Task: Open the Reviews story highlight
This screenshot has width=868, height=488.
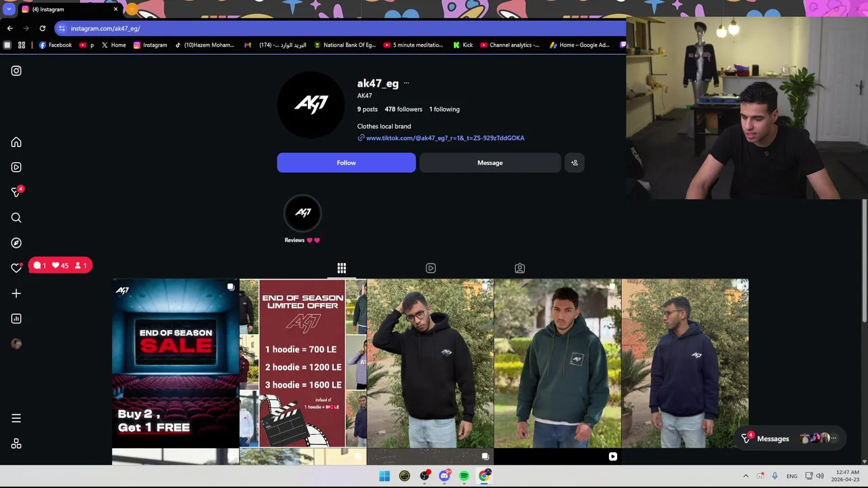Action: pos(302,219)
